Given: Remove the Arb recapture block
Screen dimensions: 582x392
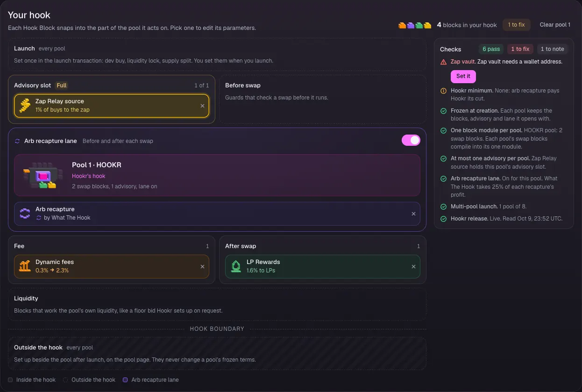Looking at the screenshot, I should (413, 214).
